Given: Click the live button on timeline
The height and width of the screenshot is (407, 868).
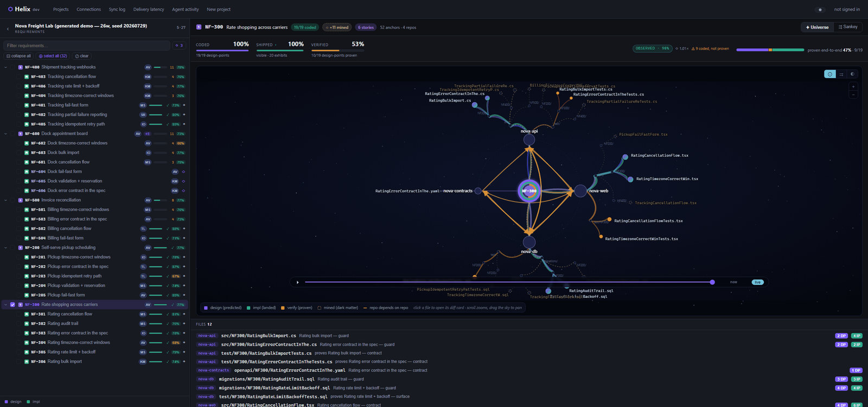Looking at the screenshot, I should click(x=757, y=282).
